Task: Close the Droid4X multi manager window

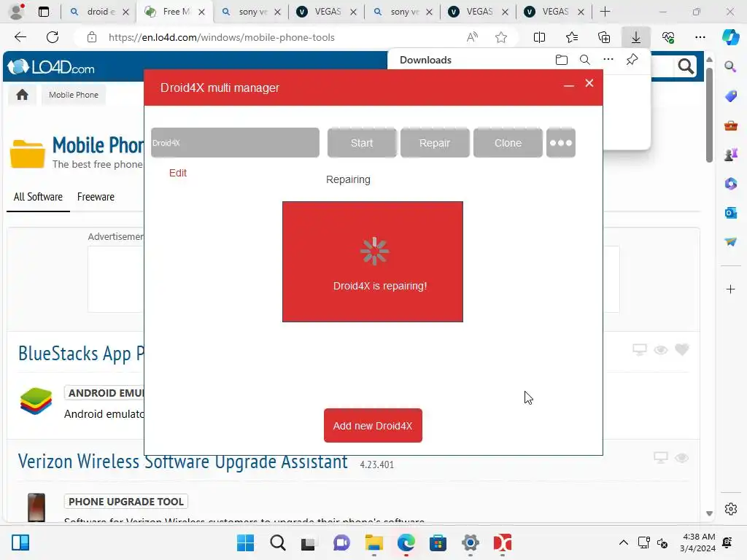Action: [589, 83]
